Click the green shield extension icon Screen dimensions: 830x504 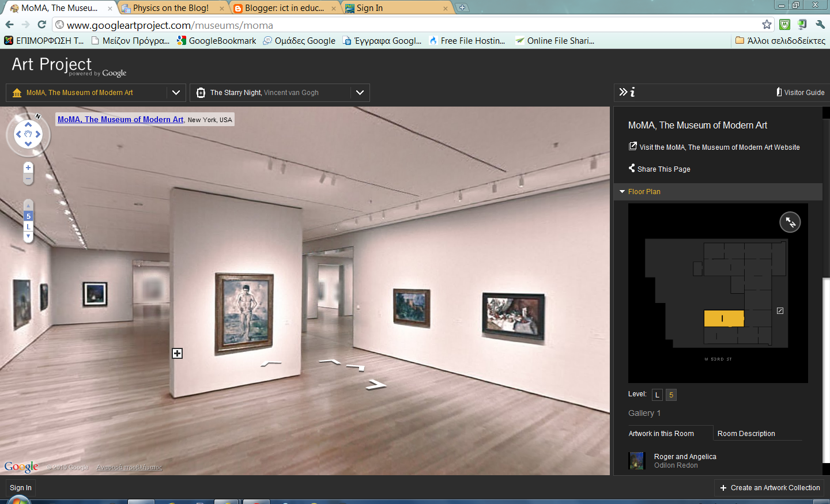pos(784,24)
